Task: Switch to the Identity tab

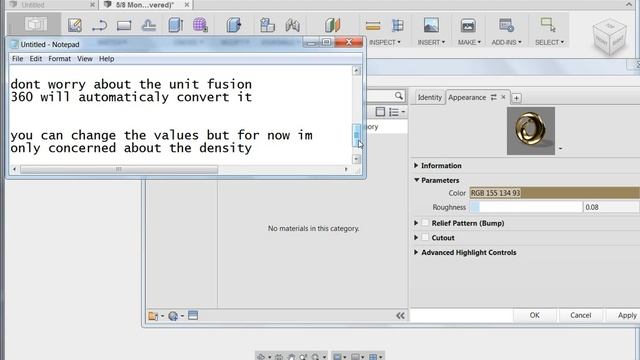Action: (430, 98)
